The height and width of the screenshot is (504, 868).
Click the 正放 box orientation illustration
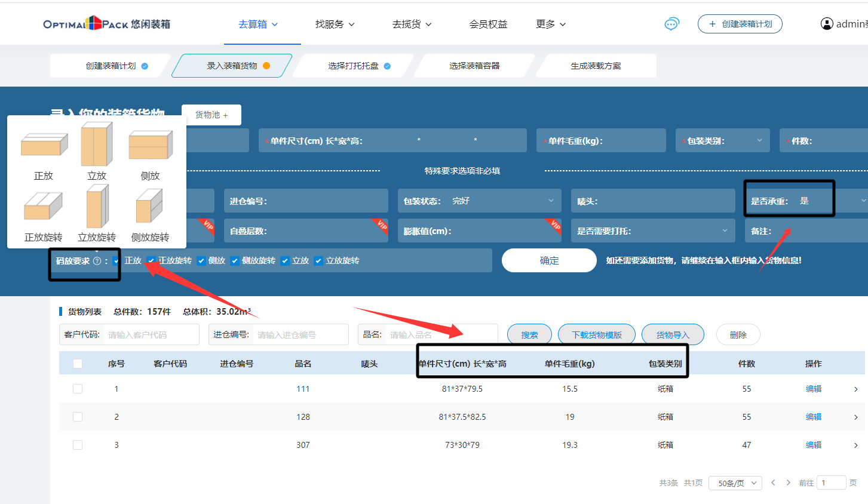pos(44,145)
